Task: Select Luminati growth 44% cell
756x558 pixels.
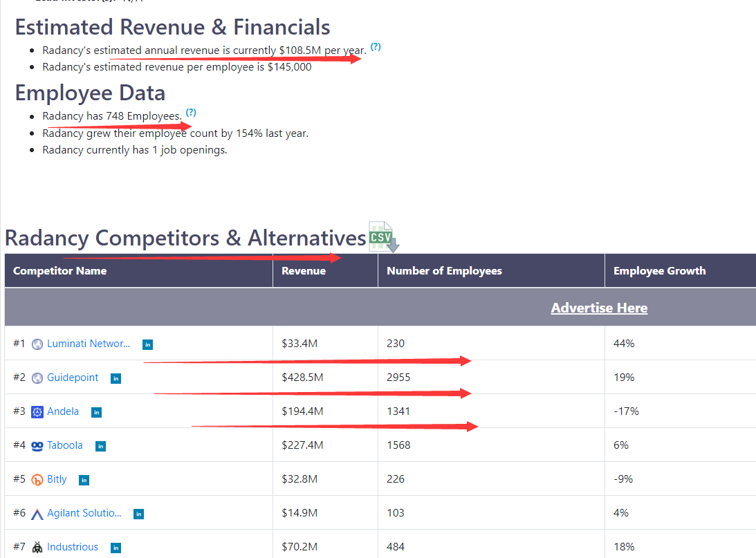Action: [x=681, y=344]
